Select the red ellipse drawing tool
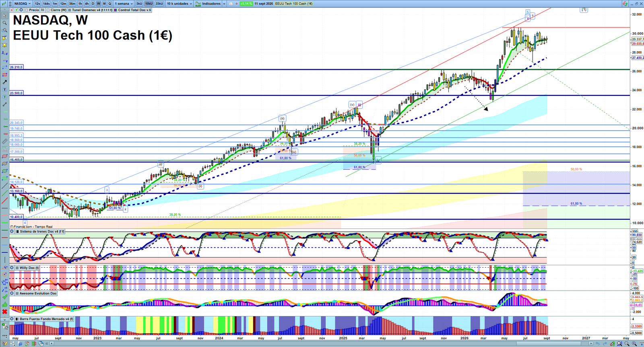The width and height of the screenshot is (644, 347). point(4,156)
